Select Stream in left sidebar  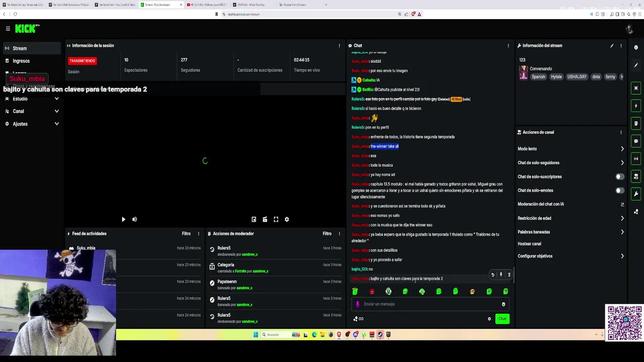(32, 48)
